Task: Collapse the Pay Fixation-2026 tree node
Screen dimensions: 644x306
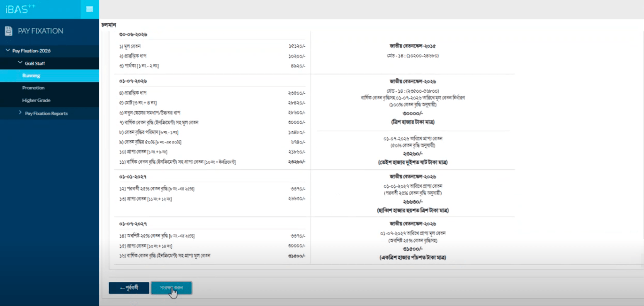Action: 8,51
